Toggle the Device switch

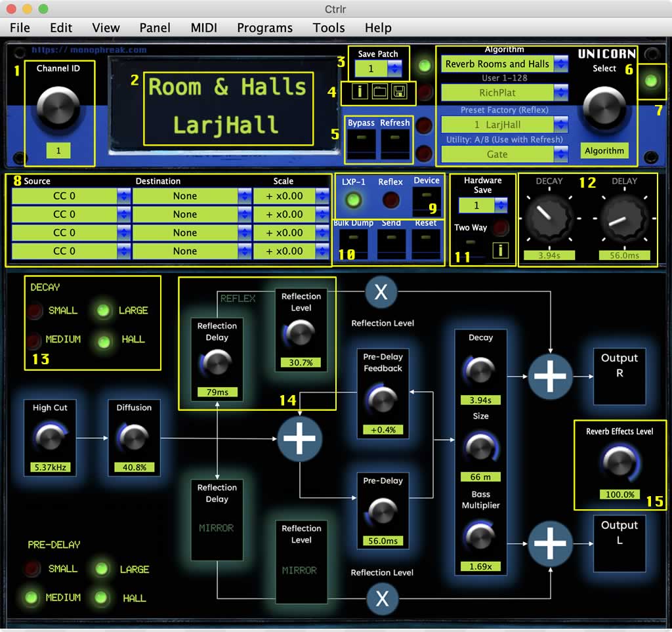427,201
